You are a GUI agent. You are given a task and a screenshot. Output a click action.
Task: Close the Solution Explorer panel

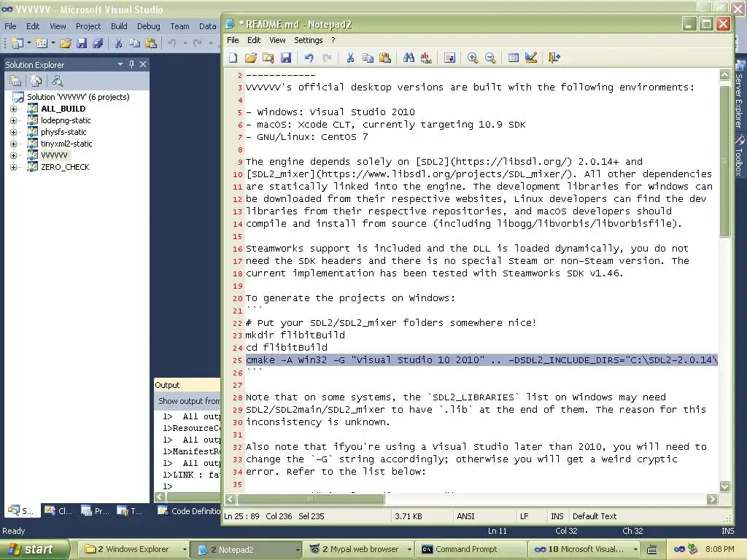pos(143,64)
